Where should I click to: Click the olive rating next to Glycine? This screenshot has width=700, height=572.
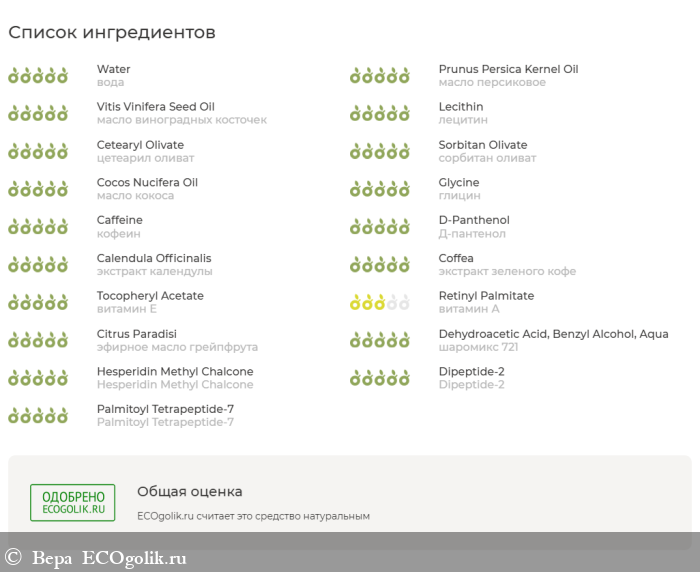click(x=379, y=188)
